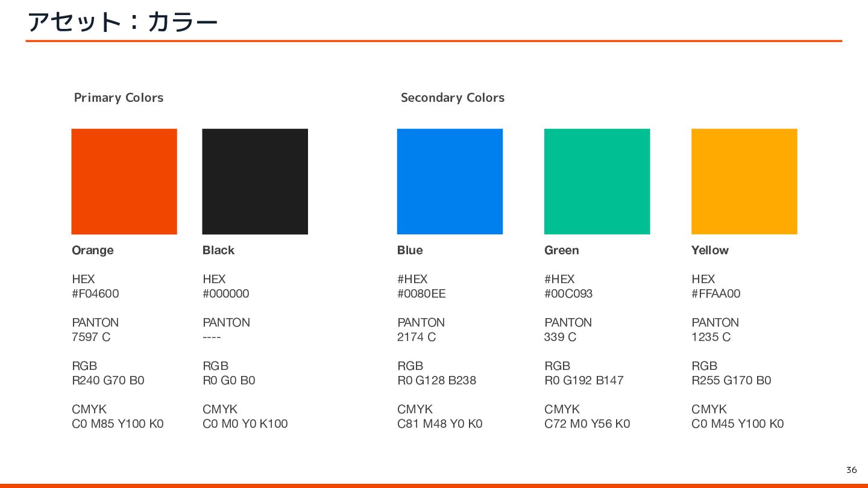Click the Orange color name label
The image size is (868, 488).
pyautogui.click(x=93, y=250)
